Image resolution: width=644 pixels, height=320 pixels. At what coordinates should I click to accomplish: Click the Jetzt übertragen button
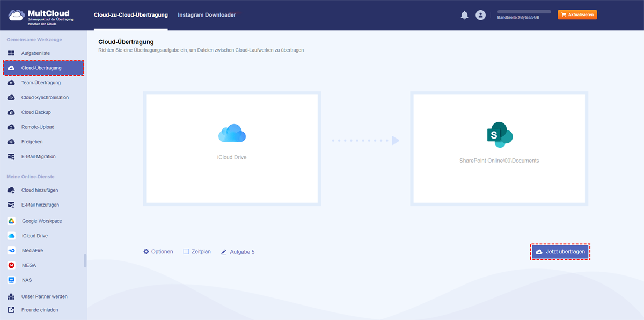pyautogui.click(x=560, y=252)
